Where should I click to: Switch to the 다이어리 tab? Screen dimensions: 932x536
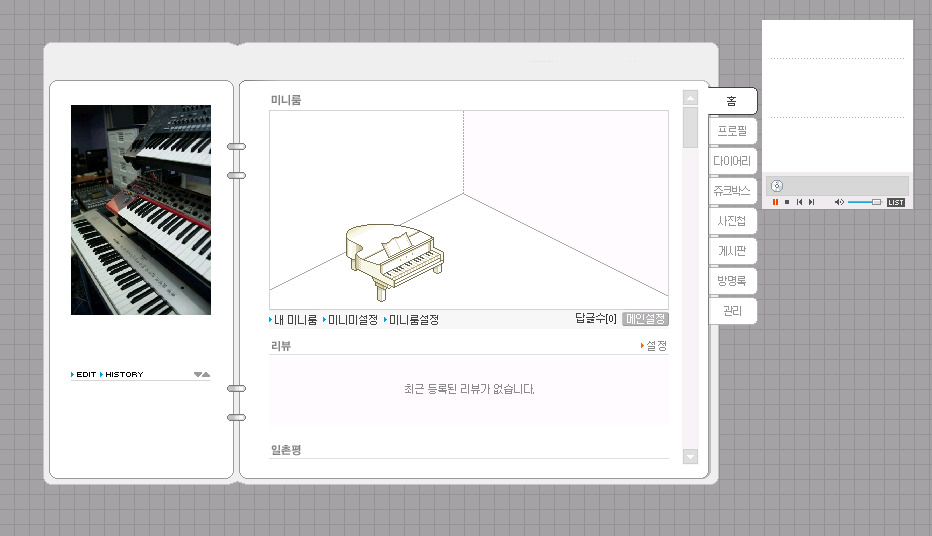(732, 161)
